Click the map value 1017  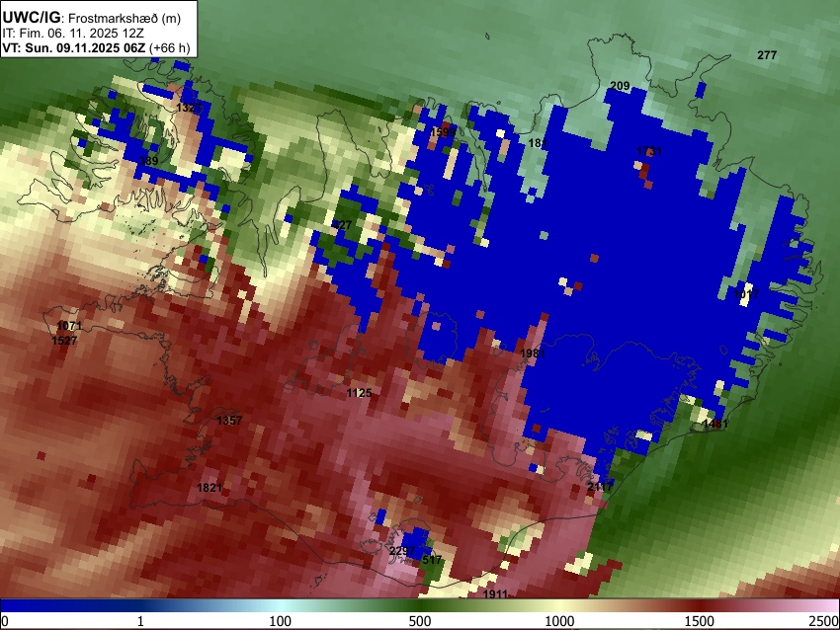pos(746,294)
